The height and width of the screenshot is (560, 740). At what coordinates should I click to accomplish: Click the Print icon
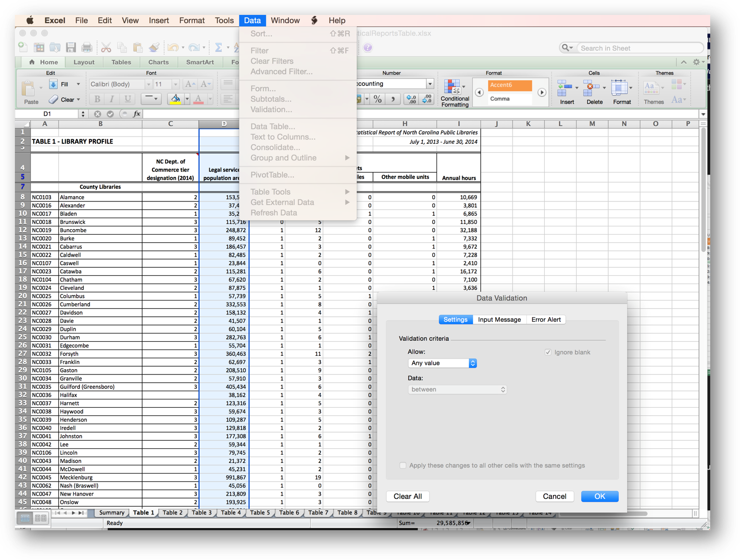87,48
